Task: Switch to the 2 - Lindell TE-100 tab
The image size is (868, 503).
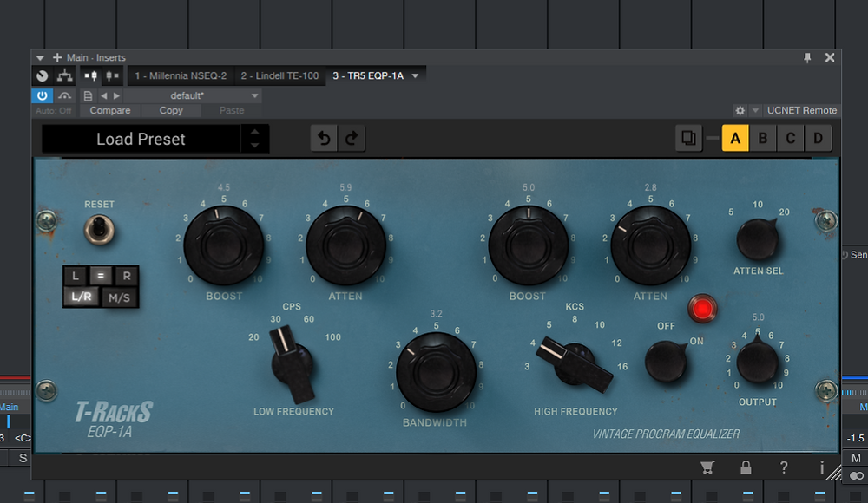Action: 279,75
